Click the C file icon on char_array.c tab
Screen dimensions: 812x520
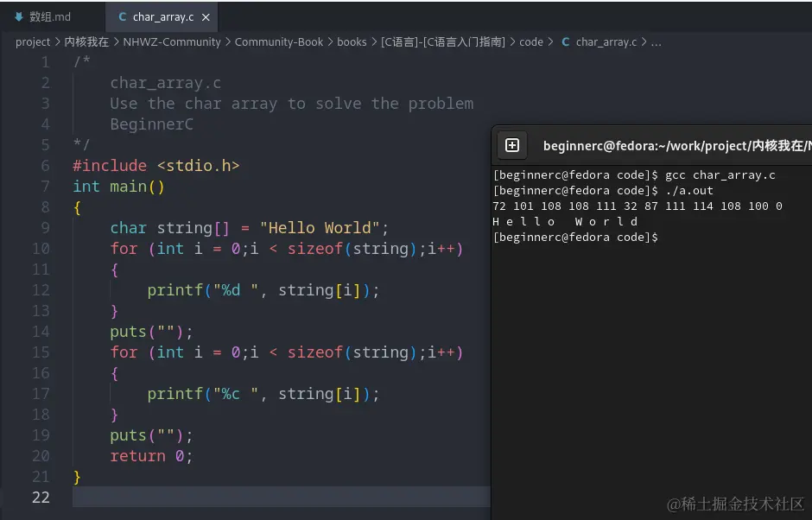[x=123, y=16]
